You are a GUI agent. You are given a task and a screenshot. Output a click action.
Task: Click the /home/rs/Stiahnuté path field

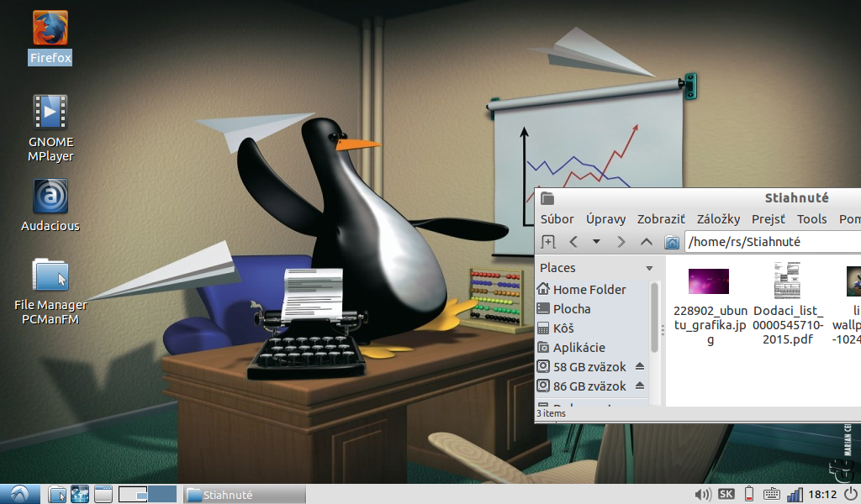tap(774, 242)
